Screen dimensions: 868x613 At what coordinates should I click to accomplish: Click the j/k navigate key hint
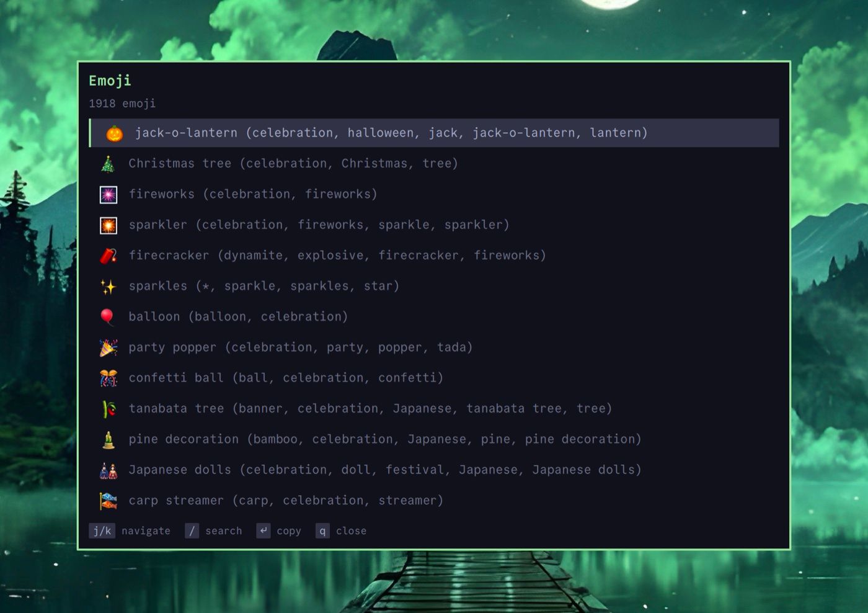click(102, 531)
